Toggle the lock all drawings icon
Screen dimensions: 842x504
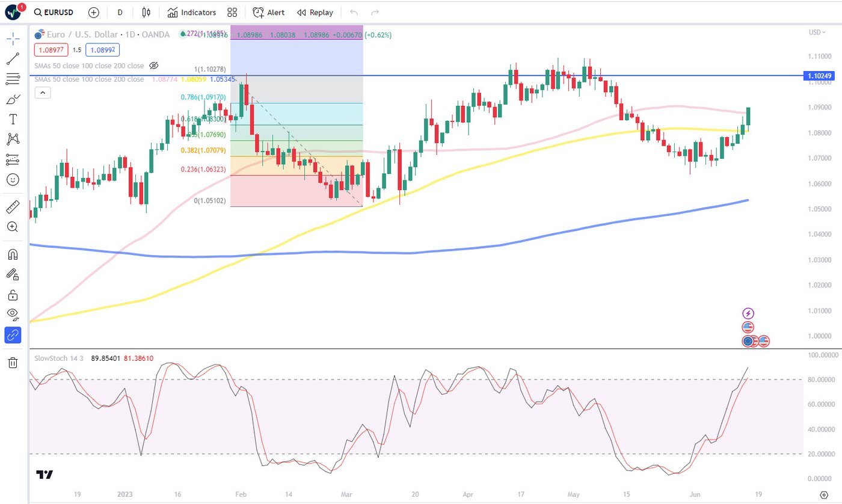tap(13, 295)
